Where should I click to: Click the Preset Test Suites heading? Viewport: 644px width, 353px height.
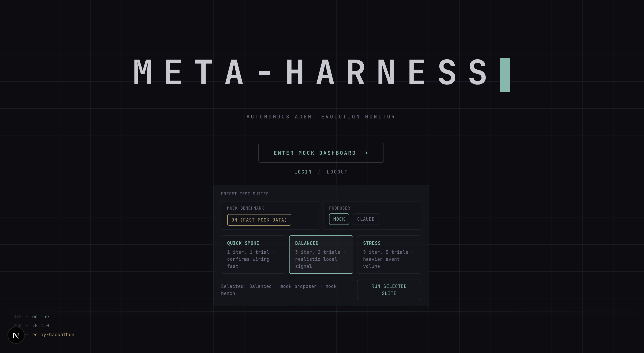point(244,194)
